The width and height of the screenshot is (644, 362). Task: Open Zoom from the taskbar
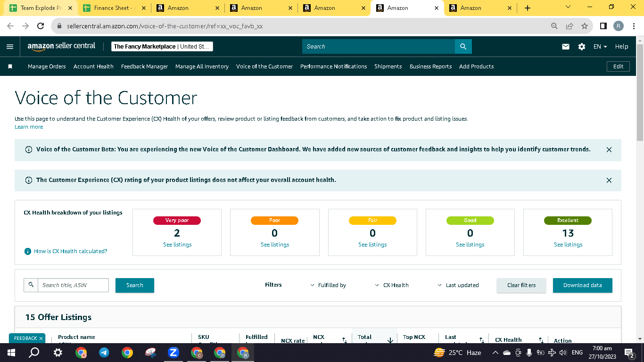click(x=173, y=353)
